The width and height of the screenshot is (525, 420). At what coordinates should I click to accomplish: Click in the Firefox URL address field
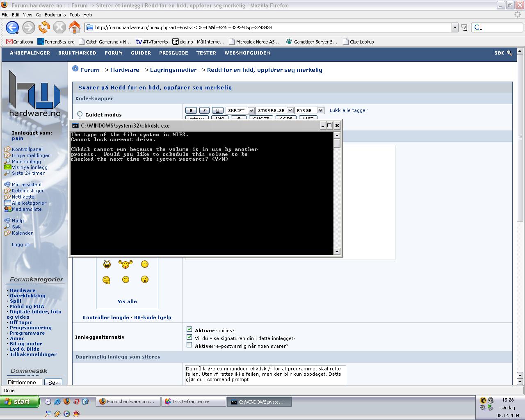(x=269, y=27)
